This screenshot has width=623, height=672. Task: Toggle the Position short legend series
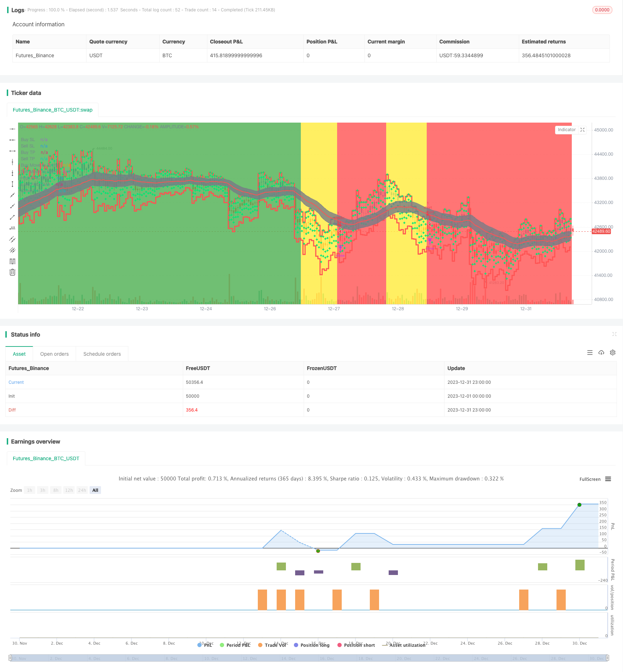pos(356,645)
